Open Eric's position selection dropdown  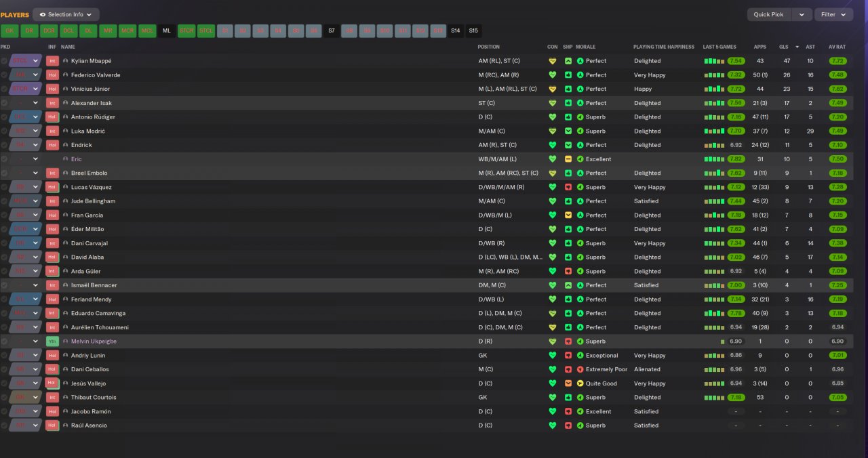(36, 159)
